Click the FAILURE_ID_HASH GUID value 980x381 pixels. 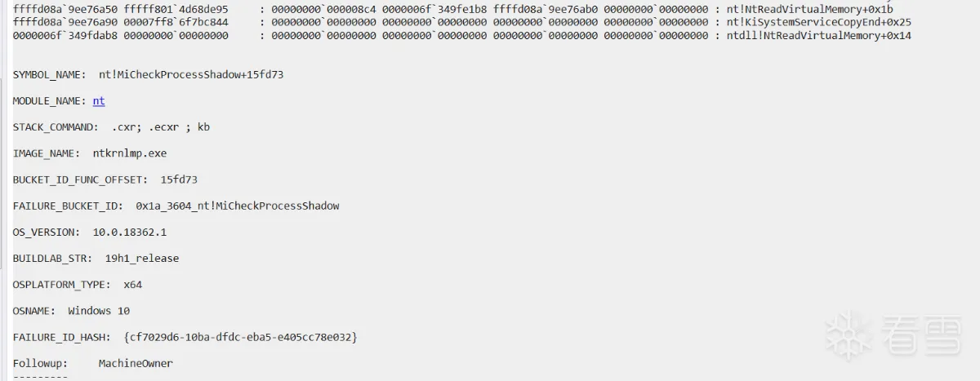[x=240, y=337]
